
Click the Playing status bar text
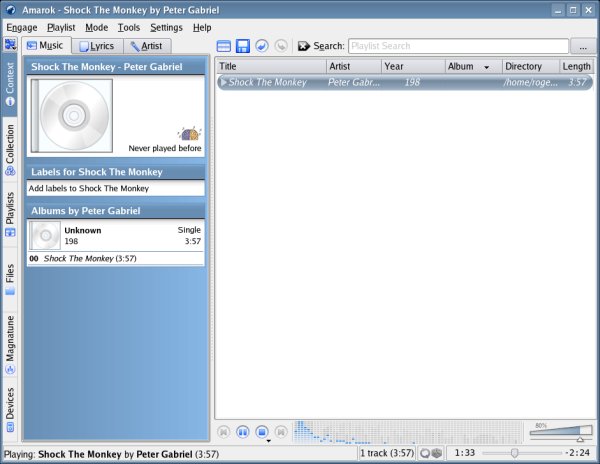[111, 454]
